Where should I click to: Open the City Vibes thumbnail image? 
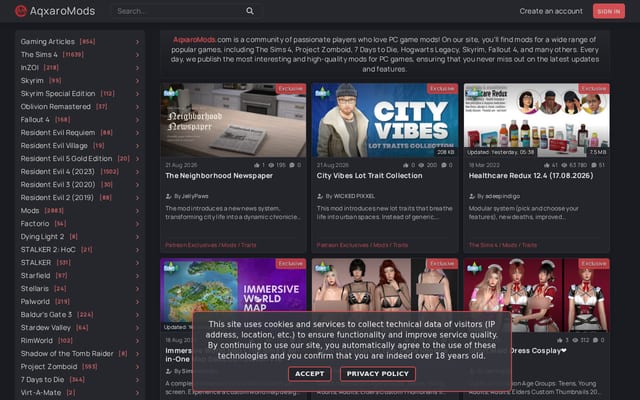(385, 120)
